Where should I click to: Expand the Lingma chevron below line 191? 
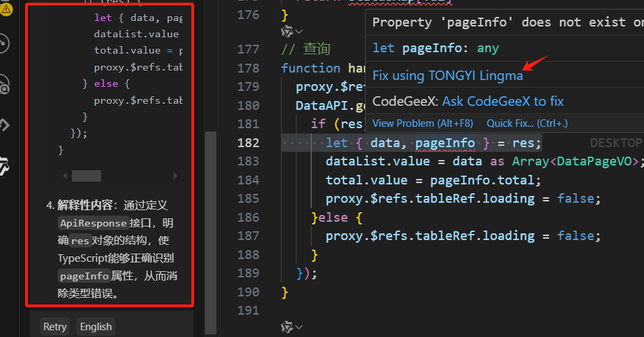click(x=299, y=327)
